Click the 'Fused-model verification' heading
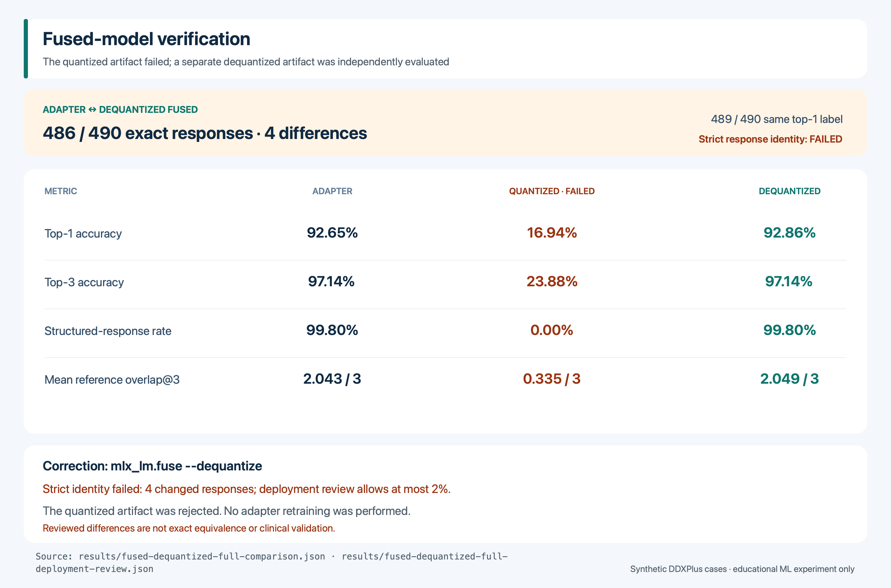Image resolution: width=891 pixels, height=588 pixels. 146,39
